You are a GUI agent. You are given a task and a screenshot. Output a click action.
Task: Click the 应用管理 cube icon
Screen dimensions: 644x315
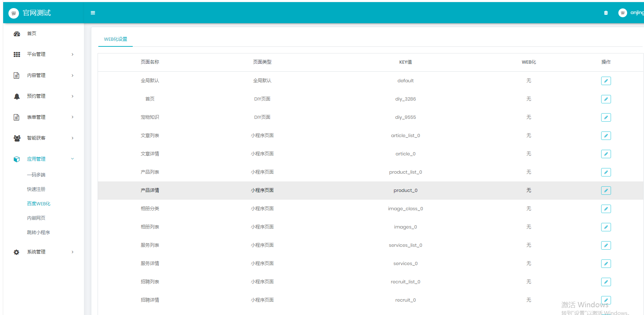(x=17, y=159)
